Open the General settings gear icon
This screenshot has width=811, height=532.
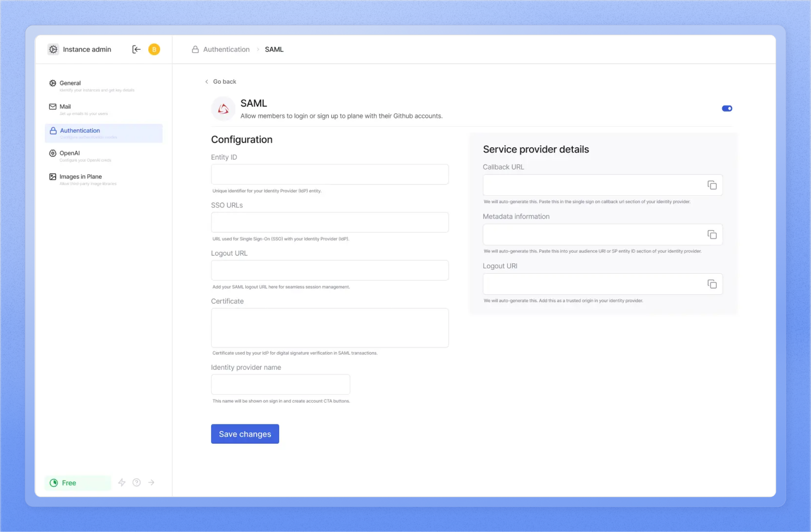(52, 83)
